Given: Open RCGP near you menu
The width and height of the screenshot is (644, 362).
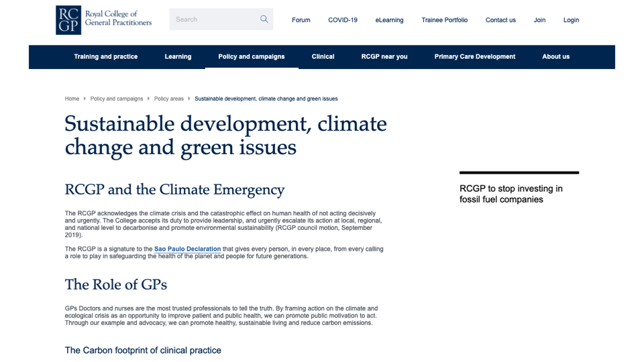Looking at the screenshot, I should (384, 56).
